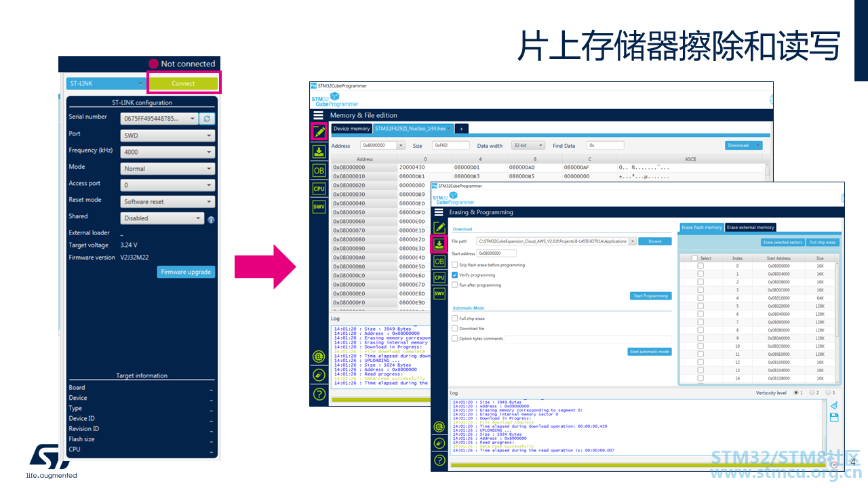Toggle the Select all sectors header checkbox
Image resolution: width=868 pixels, height=488 pixels.
694,258
